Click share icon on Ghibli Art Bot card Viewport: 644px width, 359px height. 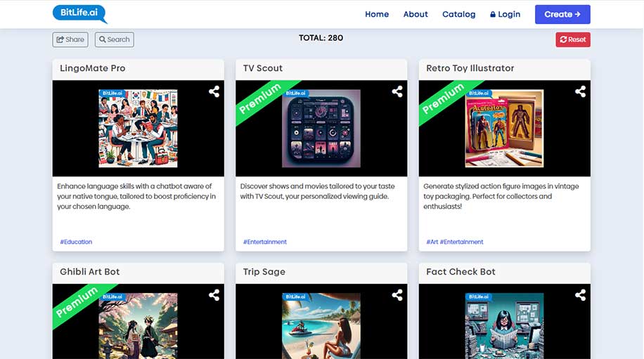[214, 294]
